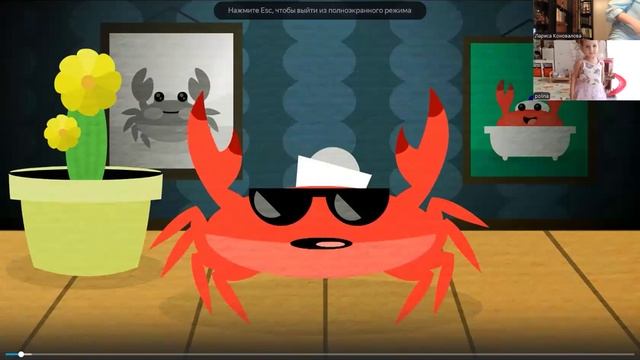Click the video progress slider handle

pyautogui.click(x=21, y=354)
